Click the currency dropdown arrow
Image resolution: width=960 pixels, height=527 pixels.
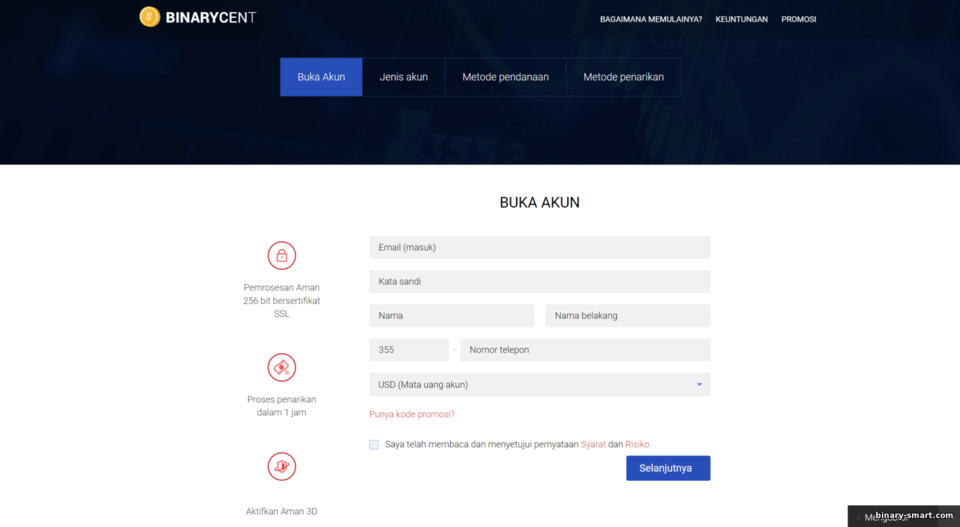tap(699, 384)
